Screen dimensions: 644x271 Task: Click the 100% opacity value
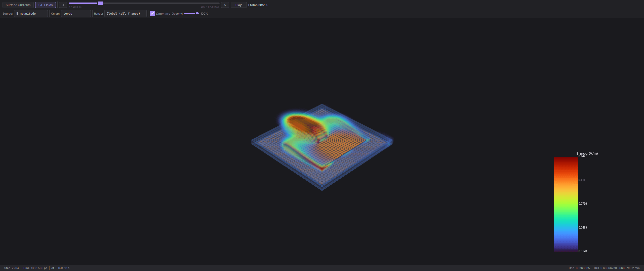click(x=204, y=14)
